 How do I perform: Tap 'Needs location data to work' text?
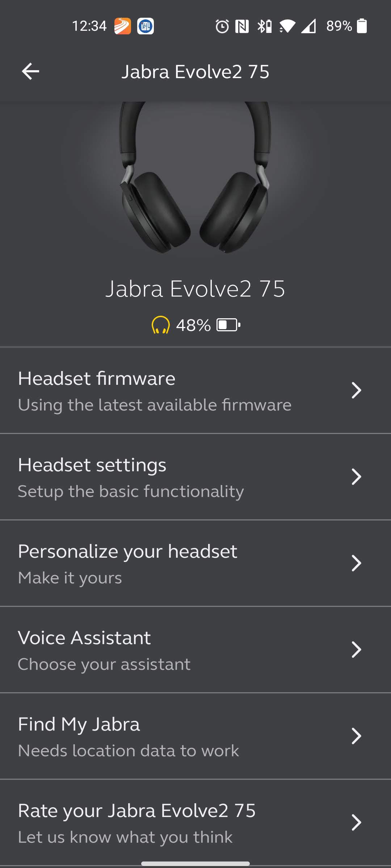[129, 751]
